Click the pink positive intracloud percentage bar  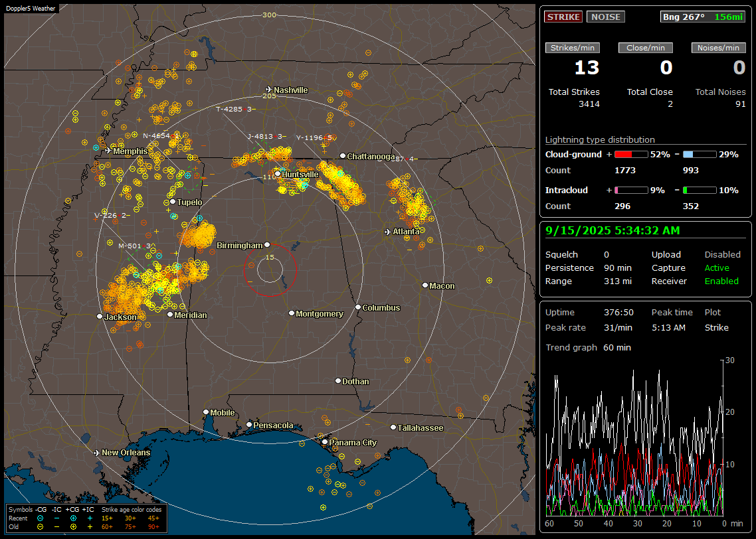(x=631, y=191)
